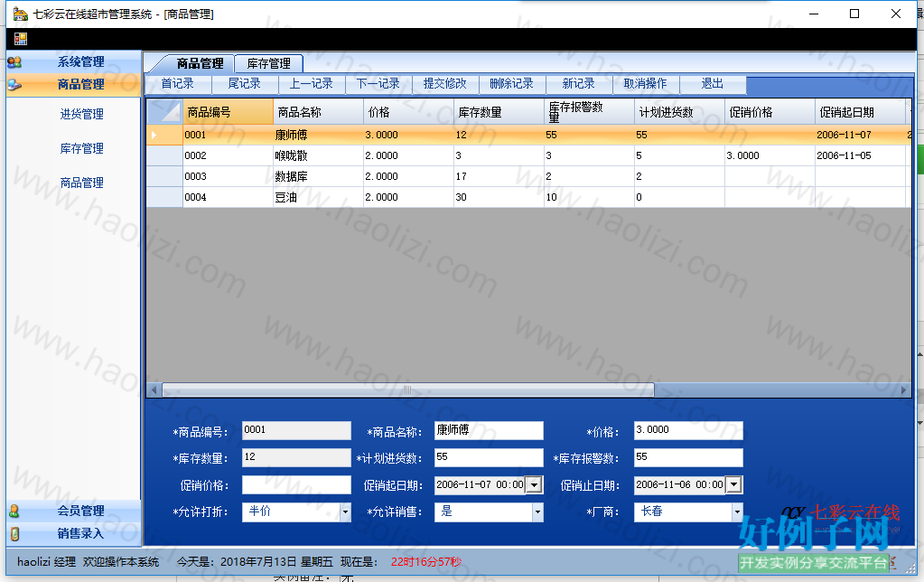Screen dimensions: 924x582
Task: Click 删除记录 button
Action: point(512,84)
